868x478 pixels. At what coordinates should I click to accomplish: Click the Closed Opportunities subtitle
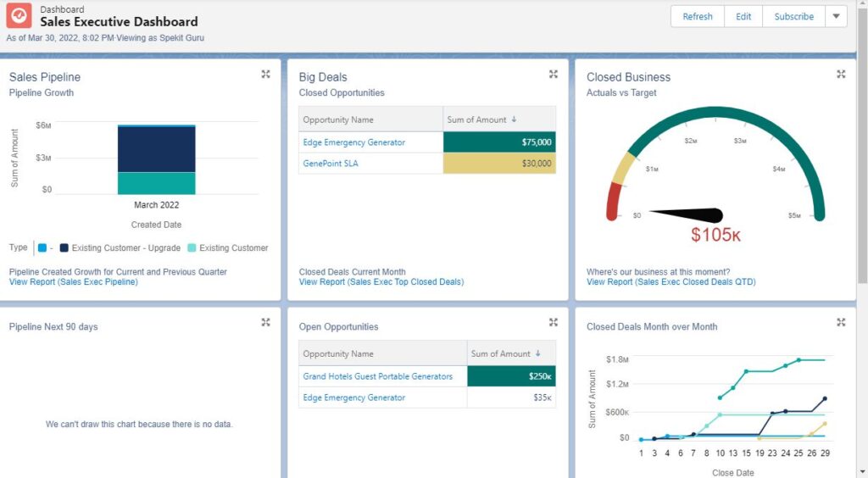point(342,92)
